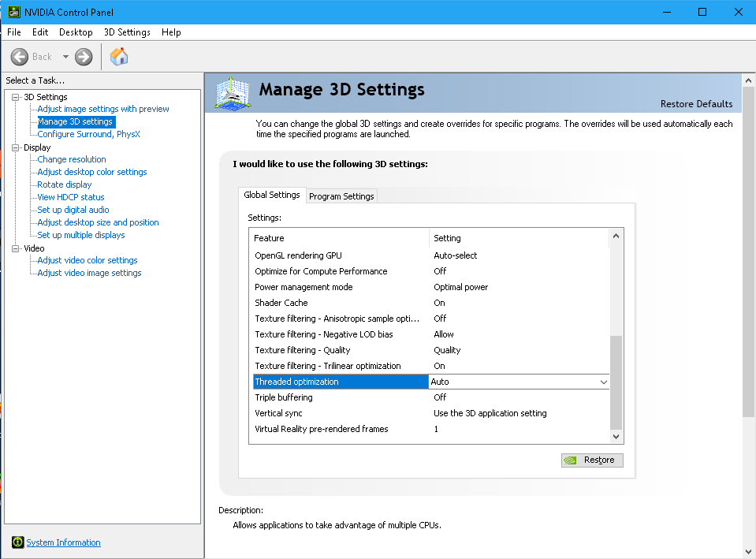Collapse the Display tree node
Viewport: 756px width, 559px height.
[16, 147]
